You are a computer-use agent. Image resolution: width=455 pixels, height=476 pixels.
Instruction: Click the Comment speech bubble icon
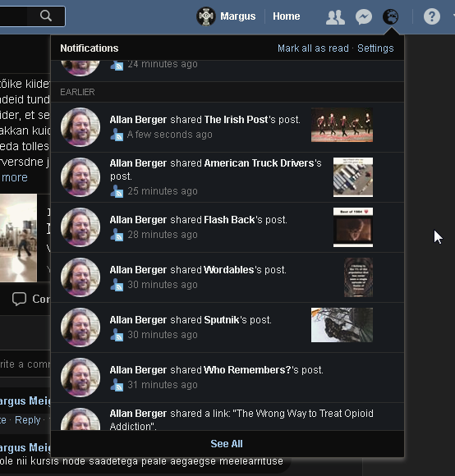click(19, 299)
